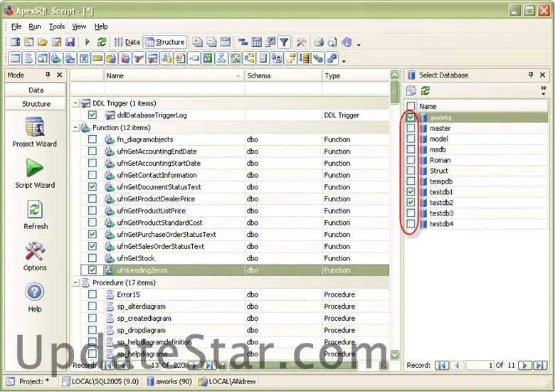Go to last database record
The height and width of the screenshot is (392, 555).
pos(540,365)
